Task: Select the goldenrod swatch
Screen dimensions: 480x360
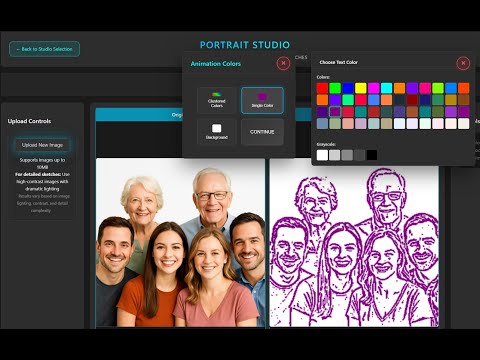Action: click(451, 100)
